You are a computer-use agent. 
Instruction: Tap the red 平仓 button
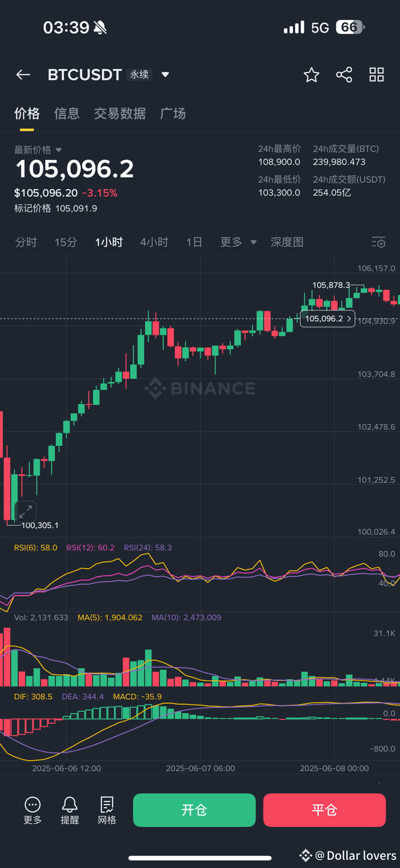324,810
